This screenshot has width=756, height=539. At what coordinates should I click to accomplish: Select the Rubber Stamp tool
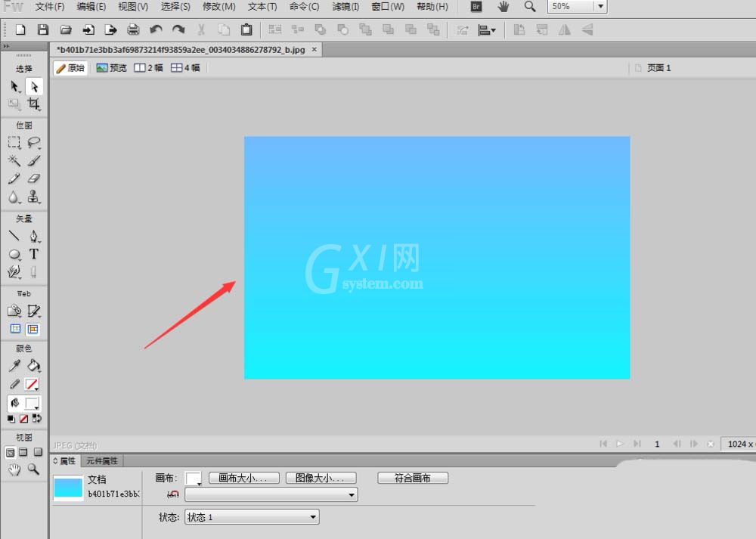(x=34, y=197)
